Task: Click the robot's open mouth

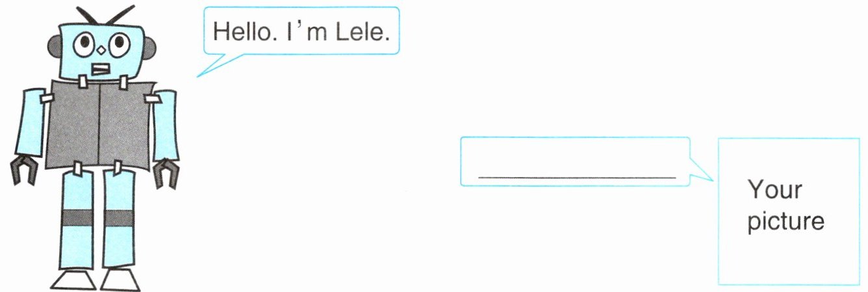Action: point(101,67)
